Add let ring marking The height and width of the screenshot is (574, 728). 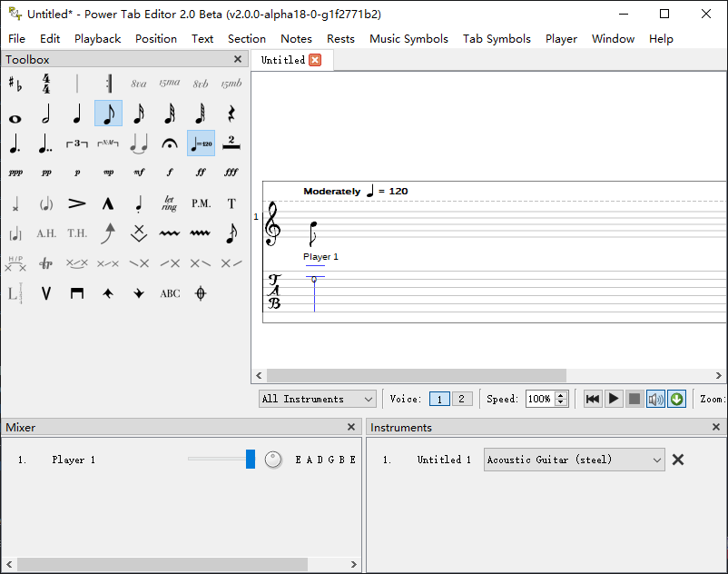click(x=170, y=203)
